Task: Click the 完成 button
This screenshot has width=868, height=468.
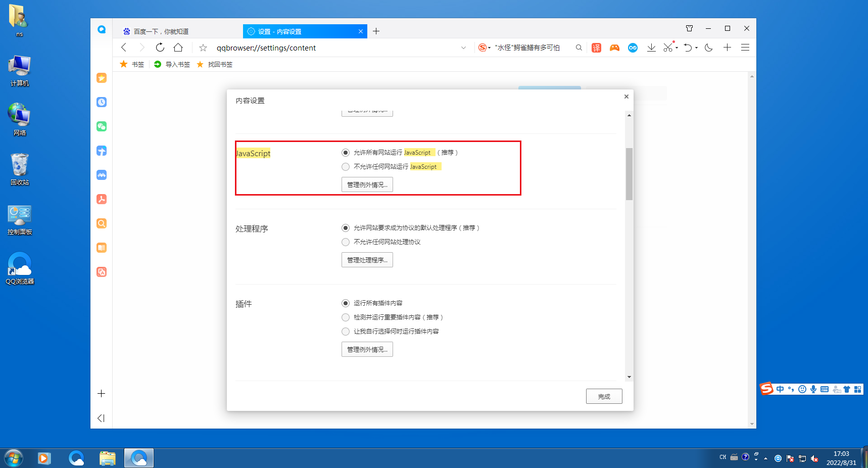Action: click(x=604, y=397)
